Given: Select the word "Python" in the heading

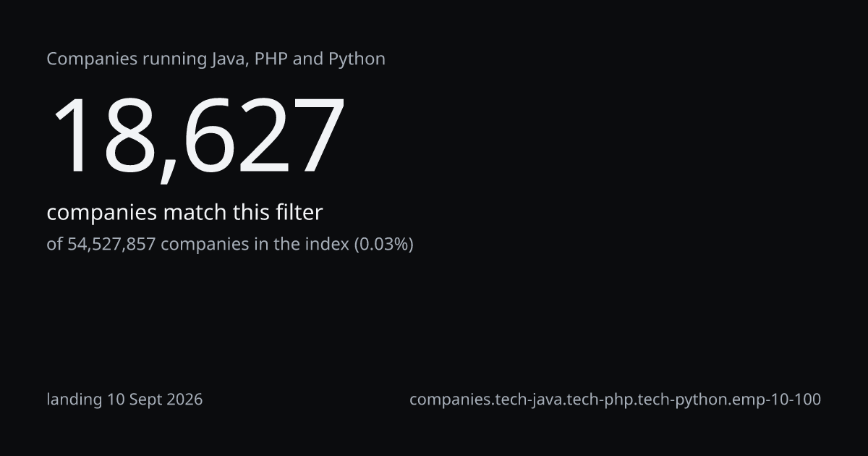Looking at the screenshot, I should click(357, 60).
